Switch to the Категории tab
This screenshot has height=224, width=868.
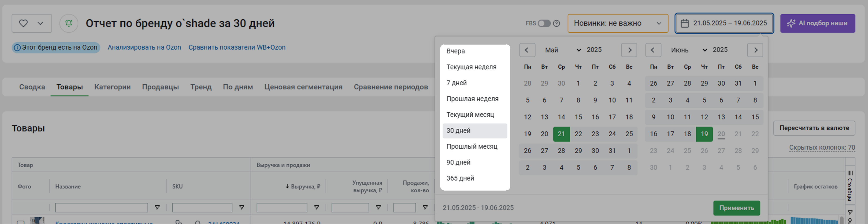pos(113,87)
